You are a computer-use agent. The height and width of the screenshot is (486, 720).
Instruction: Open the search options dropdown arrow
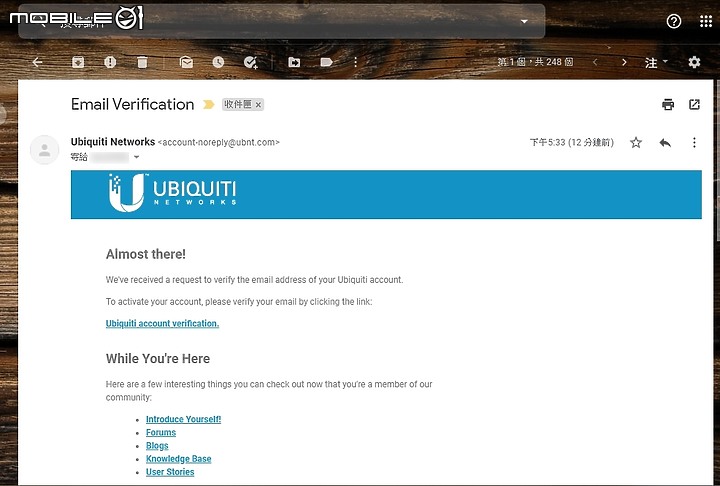pos(524,22)
